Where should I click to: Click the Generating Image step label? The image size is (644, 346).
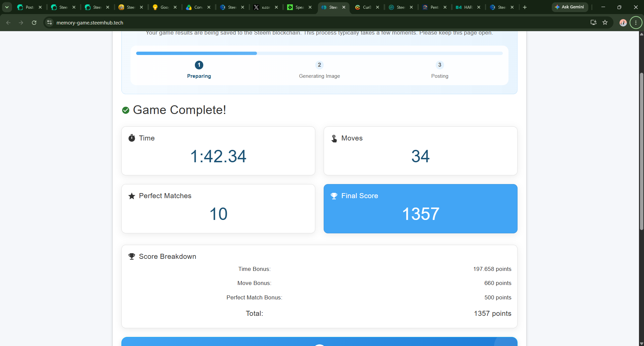tap(319, 76)
